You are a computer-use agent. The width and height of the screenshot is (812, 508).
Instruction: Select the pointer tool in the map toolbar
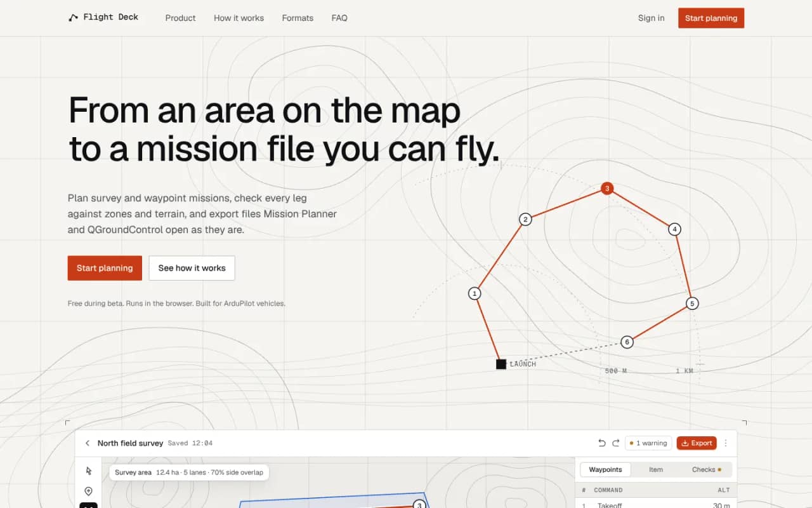click(x=89, y=471)
